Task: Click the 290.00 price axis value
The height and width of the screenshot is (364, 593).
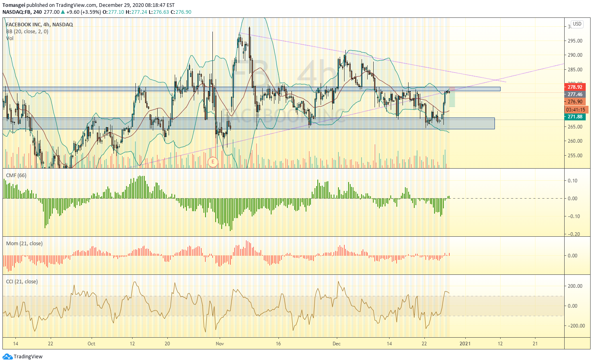Action: tap(575, 55)
